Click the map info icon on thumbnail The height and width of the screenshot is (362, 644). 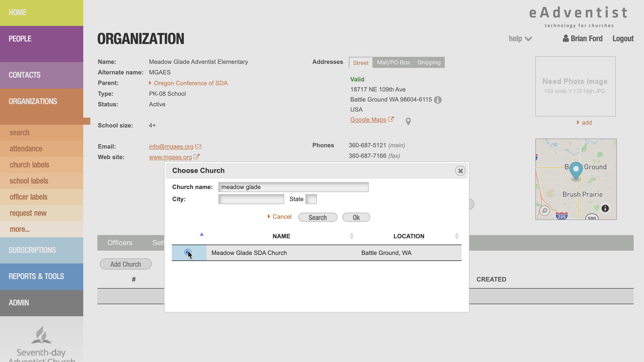pos(605,208)
